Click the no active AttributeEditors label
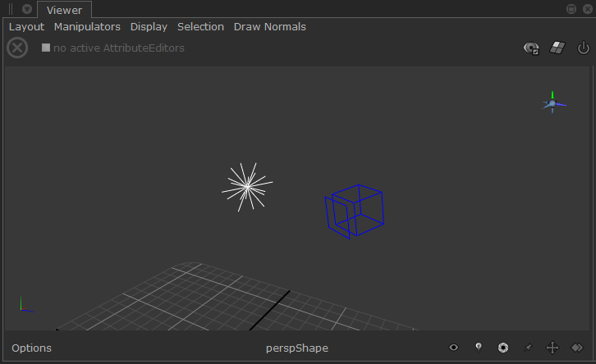This screenshot has height=364, width=596. click(118, 48)
